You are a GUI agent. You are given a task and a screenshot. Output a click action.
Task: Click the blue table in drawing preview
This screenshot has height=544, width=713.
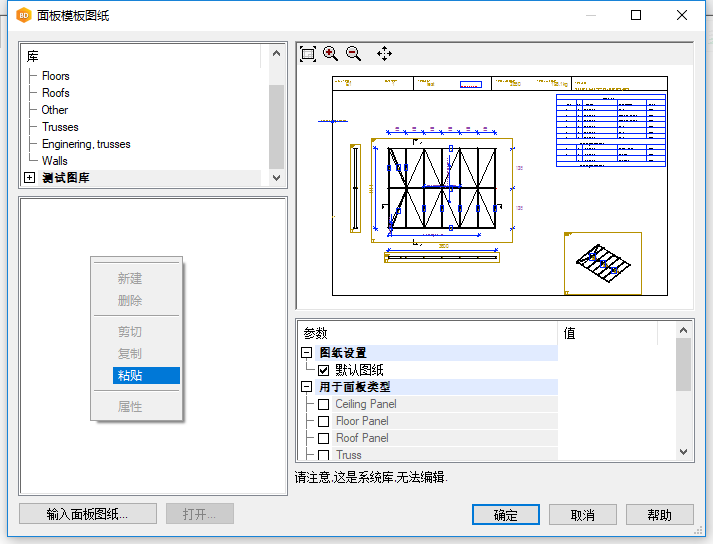(611, 131)
